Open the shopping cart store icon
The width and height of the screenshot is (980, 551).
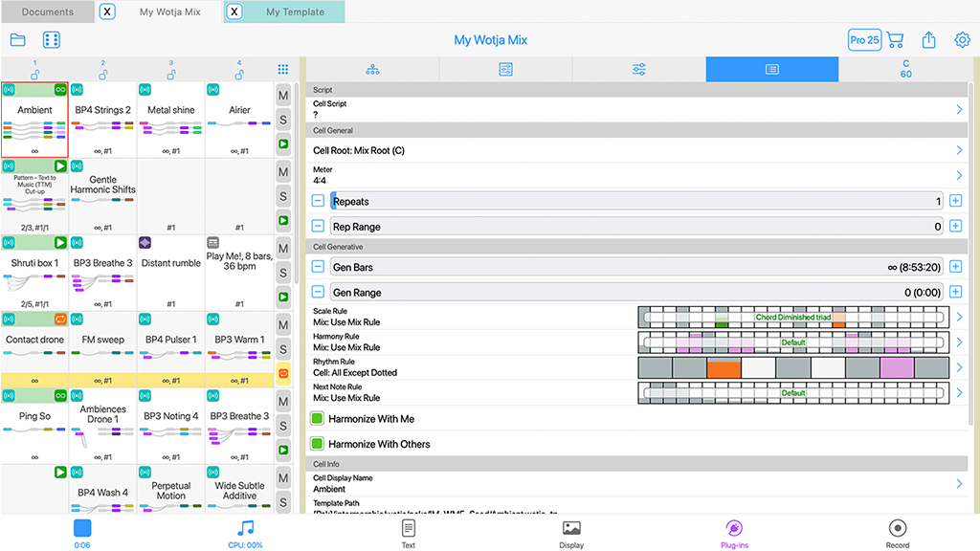pyautogui.click(x=895, y=40)
